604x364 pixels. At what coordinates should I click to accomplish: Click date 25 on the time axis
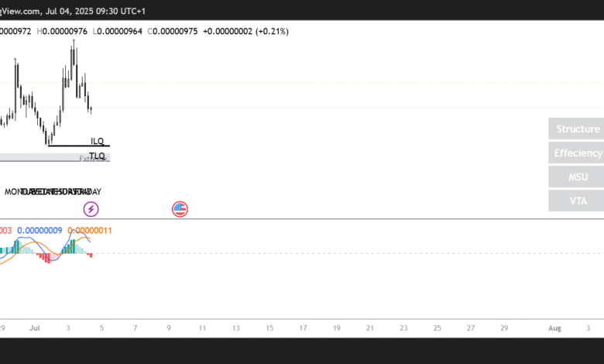(x=438, y=328)
